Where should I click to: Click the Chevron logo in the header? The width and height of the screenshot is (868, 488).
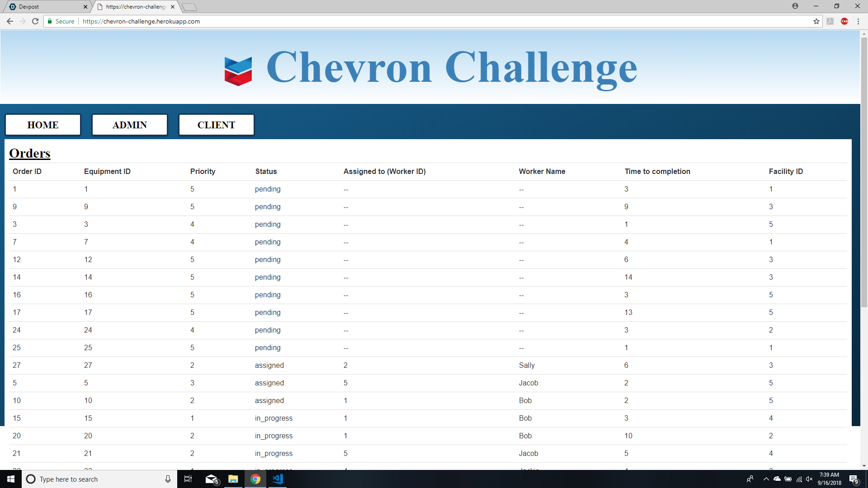238,71
